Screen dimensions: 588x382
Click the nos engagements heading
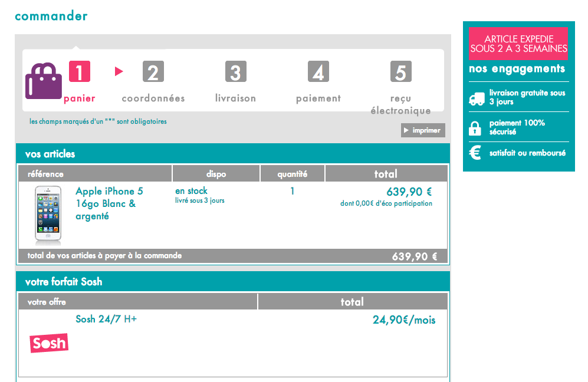[517, 68]
